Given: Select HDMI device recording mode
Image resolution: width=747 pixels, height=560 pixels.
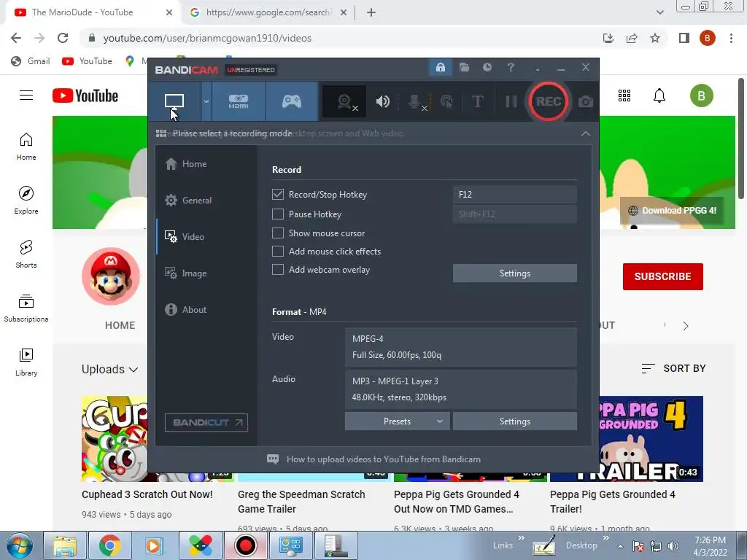Looking at the screenshot, I should pyautogui.click(x=239, y=101).
